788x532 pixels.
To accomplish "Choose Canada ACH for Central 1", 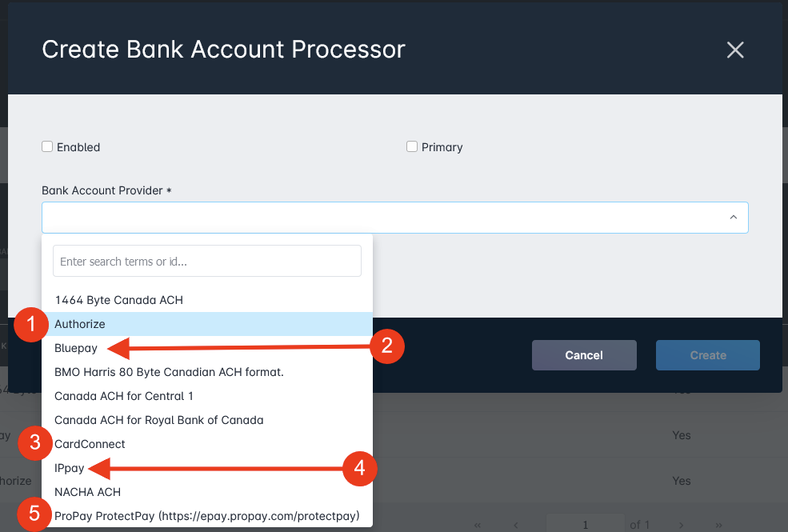I will pos(207,396).
